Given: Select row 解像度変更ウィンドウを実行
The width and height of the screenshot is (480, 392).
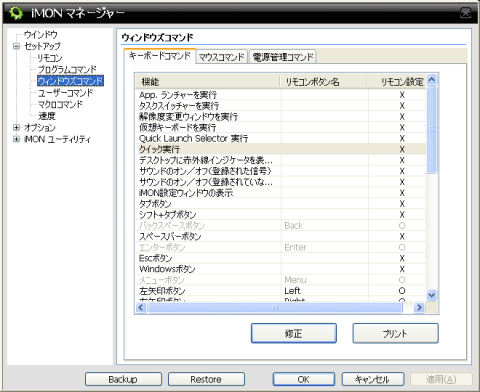Looking at the screenshot, I should [x=281, y=117].
